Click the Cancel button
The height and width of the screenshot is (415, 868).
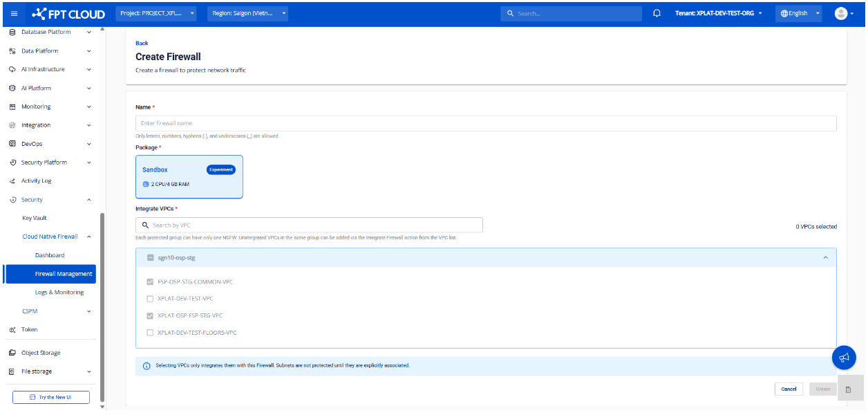point(789,389)
